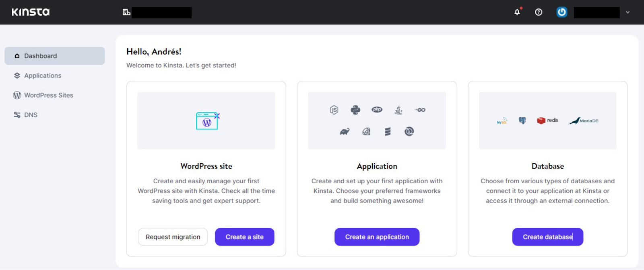
Task: Click the Database card heading
Action: pyautogui.click(x=548, y=166)
